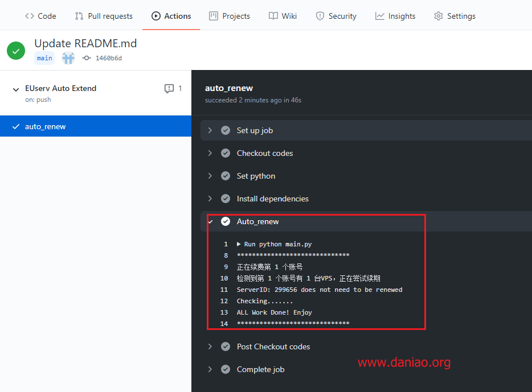Click the Security shield icon
This screenshot has height=392, width=532.
(320, 16)
